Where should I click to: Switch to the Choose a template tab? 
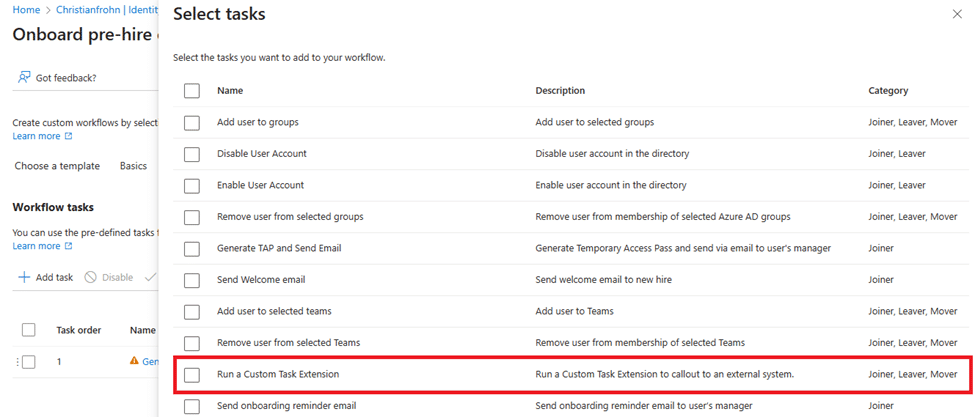coord(57,166)
